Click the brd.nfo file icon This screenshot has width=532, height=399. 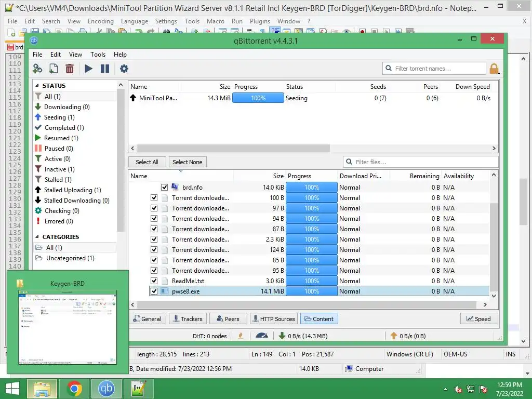pyautogui.click(x=175, y=187)
